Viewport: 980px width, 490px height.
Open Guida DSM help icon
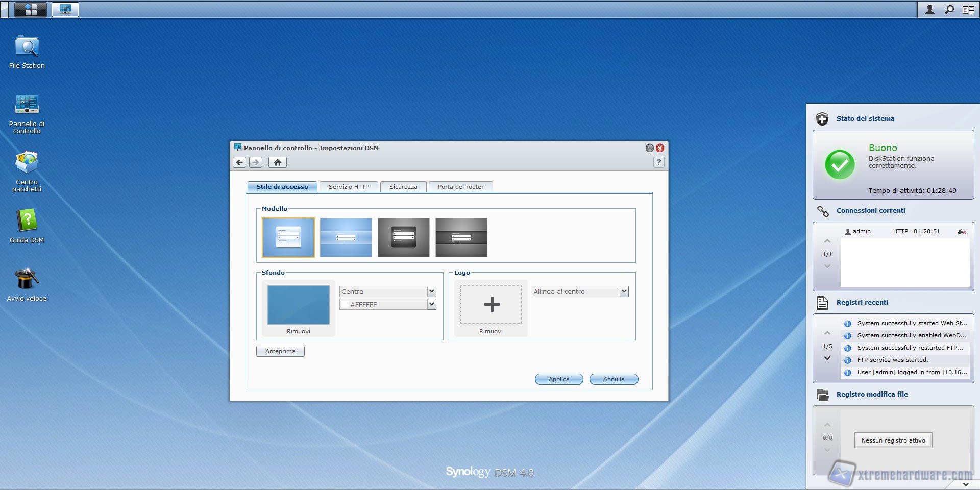pos(27,222)
